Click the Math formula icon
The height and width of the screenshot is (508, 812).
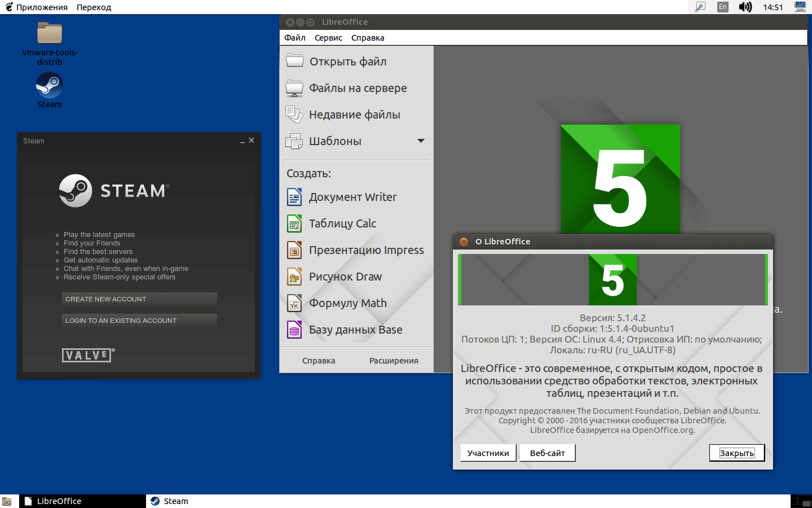294,303
